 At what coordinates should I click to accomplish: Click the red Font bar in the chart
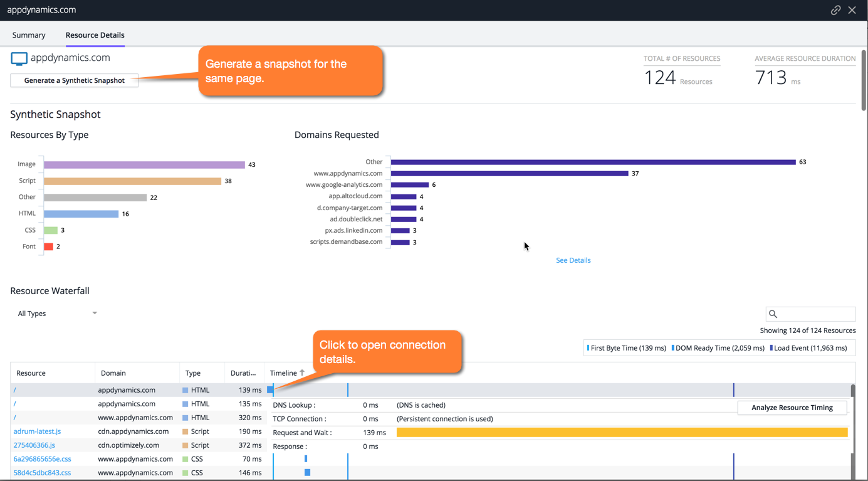[48, 246]
